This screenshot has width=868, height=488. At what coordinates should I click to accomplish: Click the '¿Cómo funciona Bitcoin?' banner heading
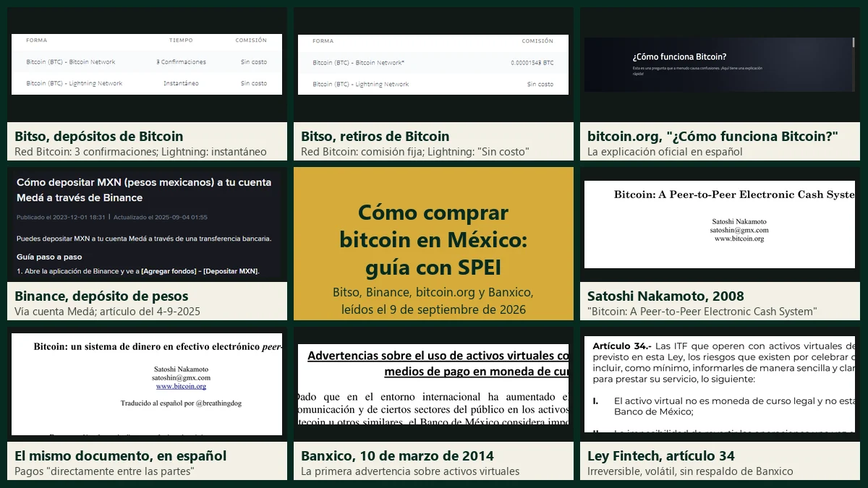679,57
